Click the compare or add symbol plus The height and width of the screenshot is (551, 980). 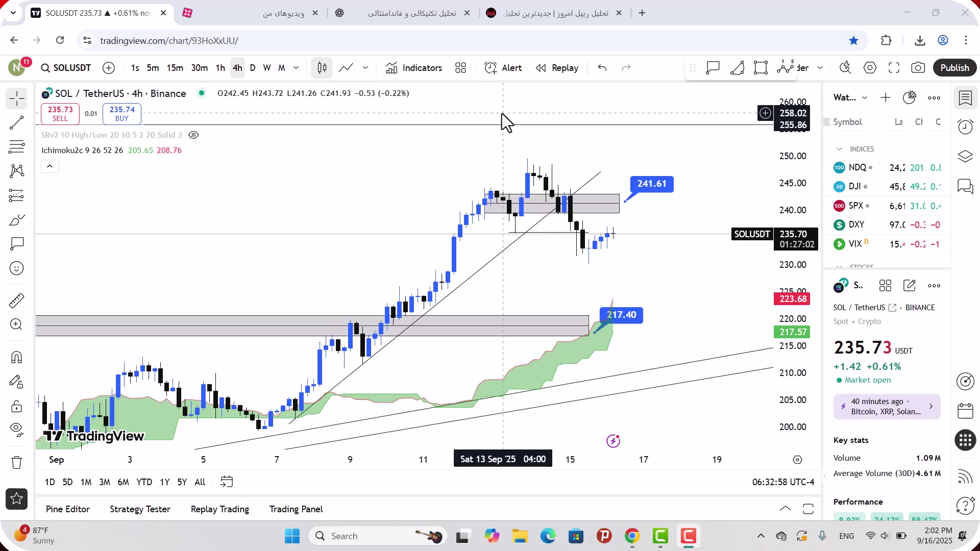pyautogui.click(x=109, y=68)
